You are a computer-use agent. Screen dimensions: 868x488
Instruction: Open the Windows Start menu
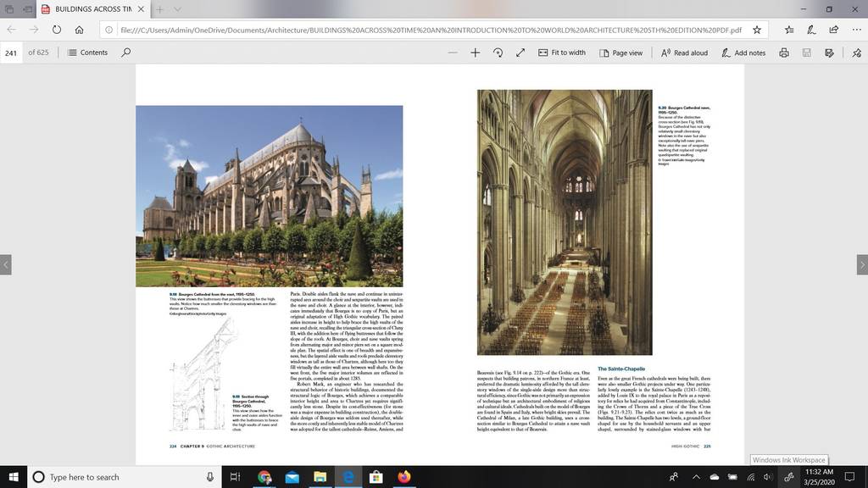[14, 477]
